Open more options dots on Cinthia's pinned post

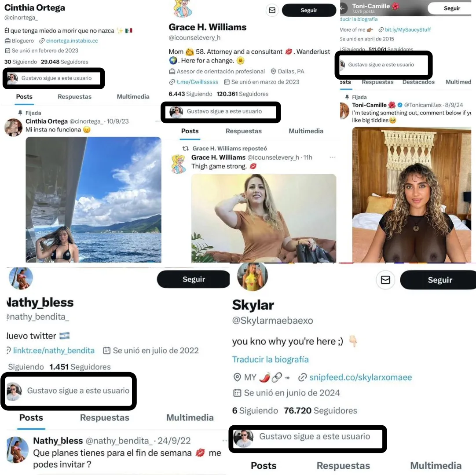(x=158, y=121)
